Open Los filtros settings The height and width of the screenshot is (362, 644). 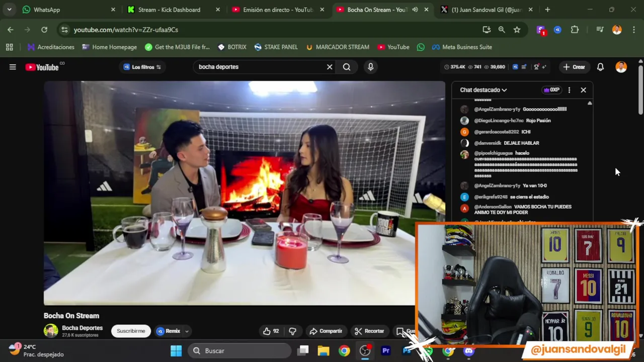pos(142,67)
